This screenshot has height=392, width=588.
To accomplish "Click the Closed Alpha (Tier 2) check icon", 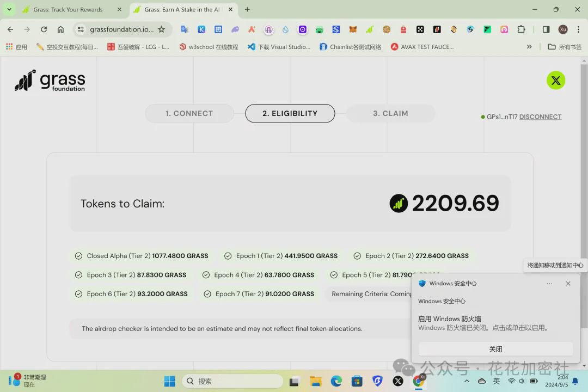I will pos(78,256).
